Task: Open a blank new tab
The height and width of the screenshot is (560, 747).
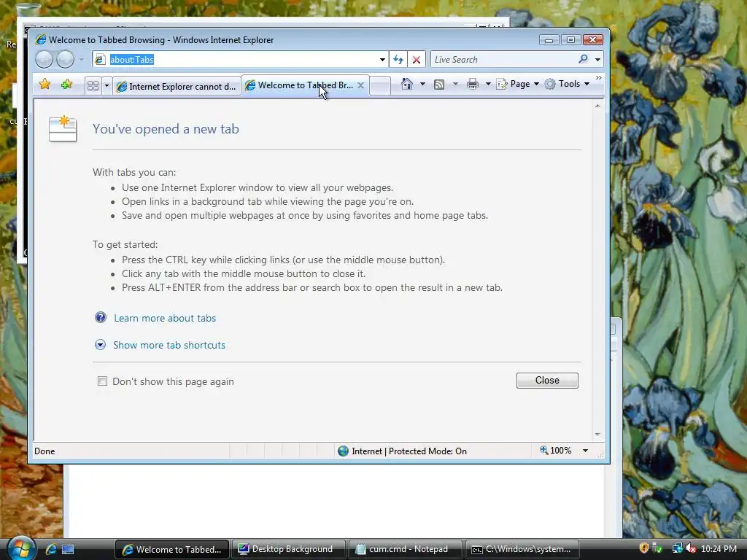Action: (x=379, y=86)
